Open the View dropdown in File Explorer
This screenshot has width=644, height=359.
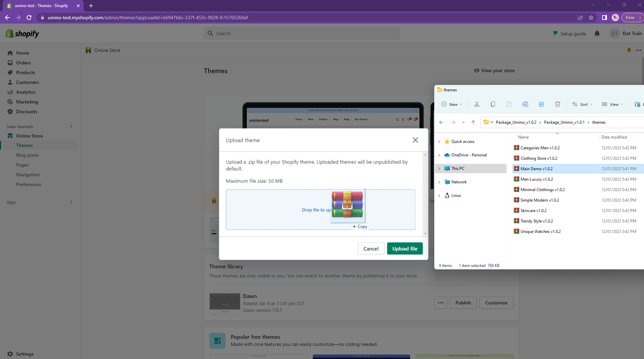612,104
